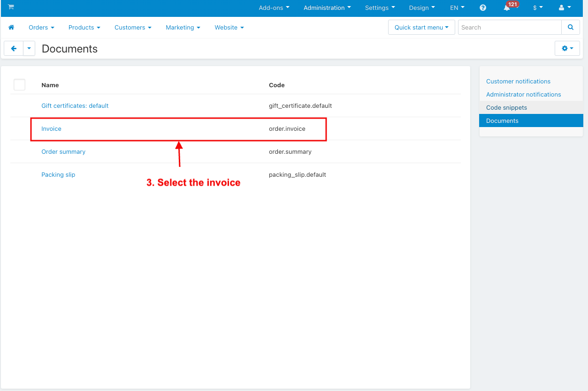Open the user account profile menu
Viewport: 588px width, 391px height.
click(565, 8)
